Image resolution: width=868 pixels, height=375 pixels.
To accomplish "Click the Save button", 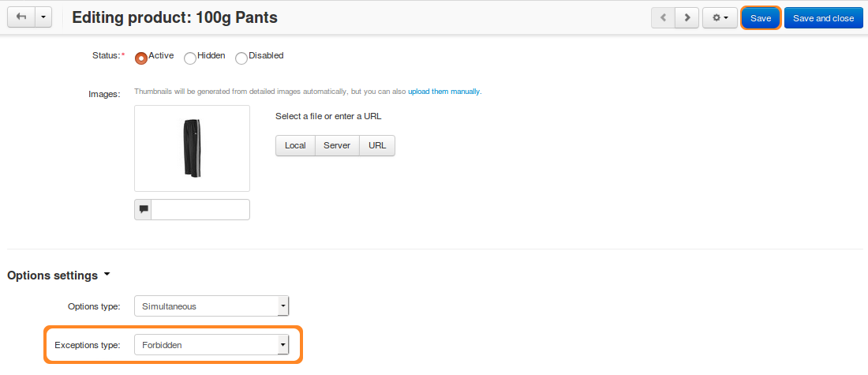I will click(761, 17).
